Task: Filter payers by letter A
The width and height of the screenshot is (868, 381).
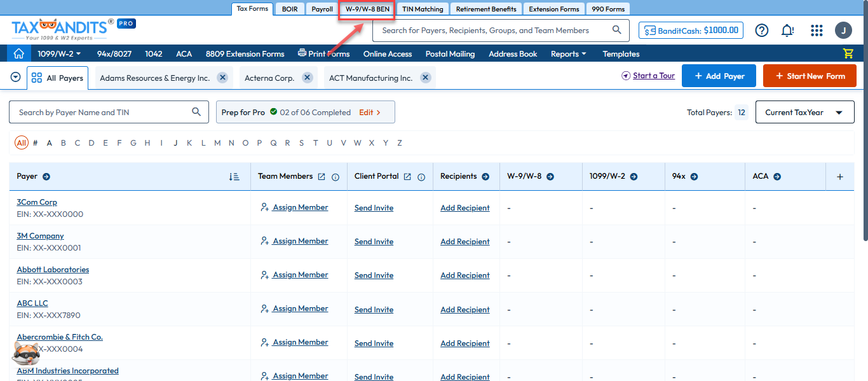Action: point(50,142)
